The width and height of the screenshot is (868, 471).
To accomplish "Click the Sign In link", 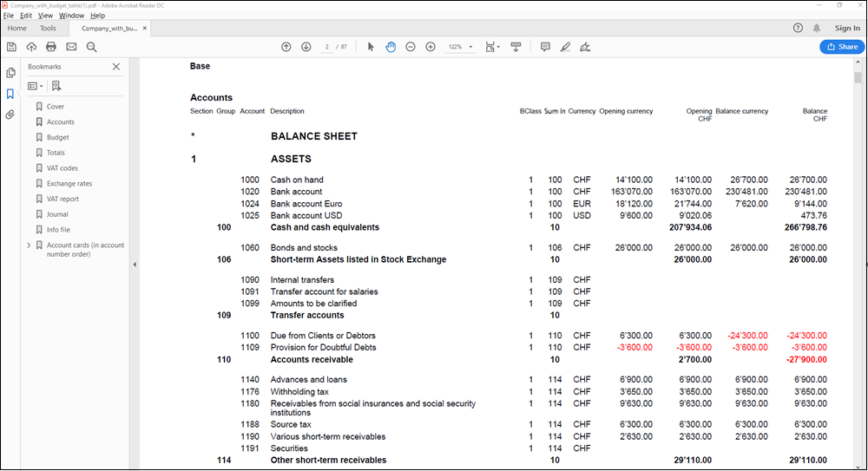I will pos(847,29).
